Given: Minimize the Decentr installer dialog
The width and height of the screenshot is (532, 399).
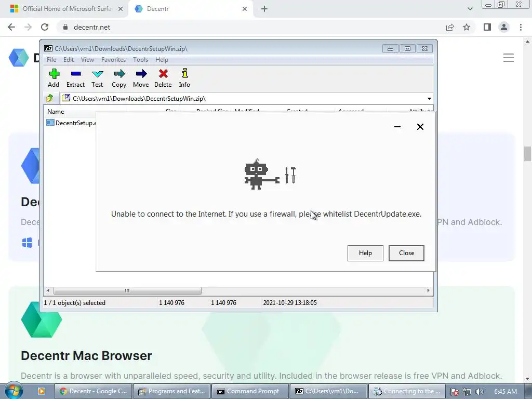Looking at the screenshot, I should coord(397,127).
